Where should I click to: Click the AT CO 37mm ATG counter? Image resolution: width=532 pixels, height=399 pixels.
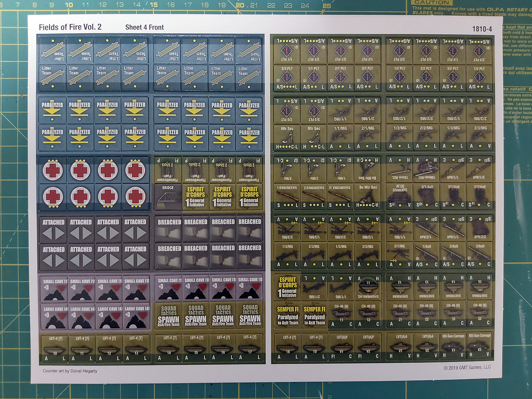400,196
